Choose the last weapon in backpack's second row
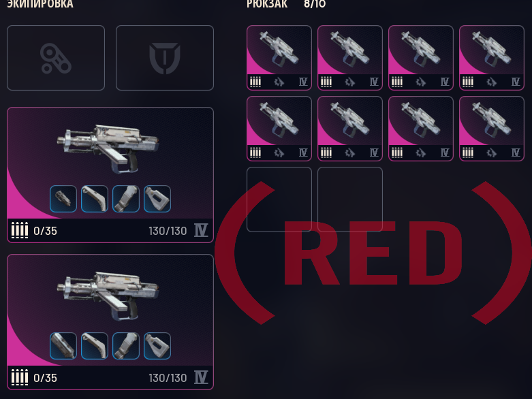The image size is (532, 399). [x=492, y=129]
